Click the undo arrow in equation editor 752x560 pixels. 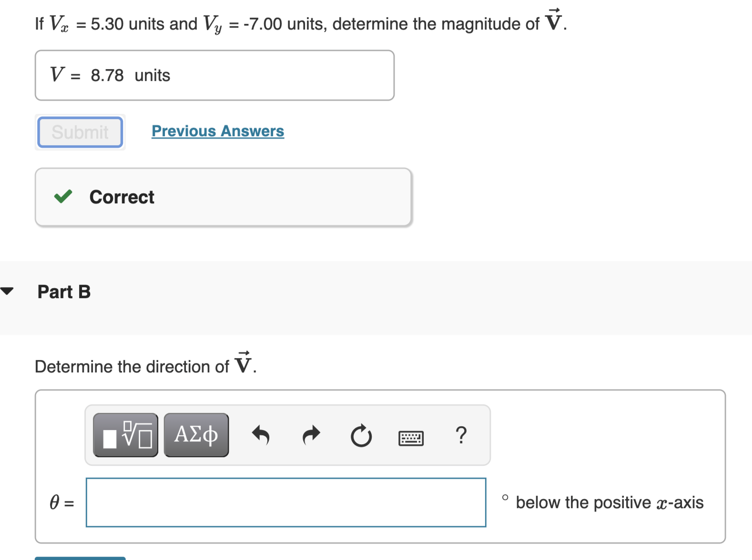(x=261, y=436)
